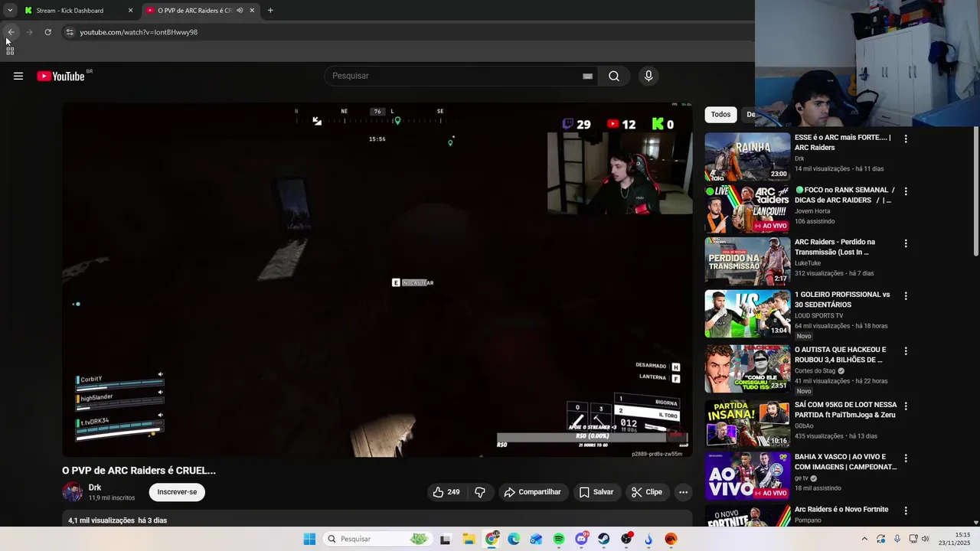Open '1 Goleiro Profissional' video thumbnail
This screenshot has width=980, height=551.
tap(747, 313)
